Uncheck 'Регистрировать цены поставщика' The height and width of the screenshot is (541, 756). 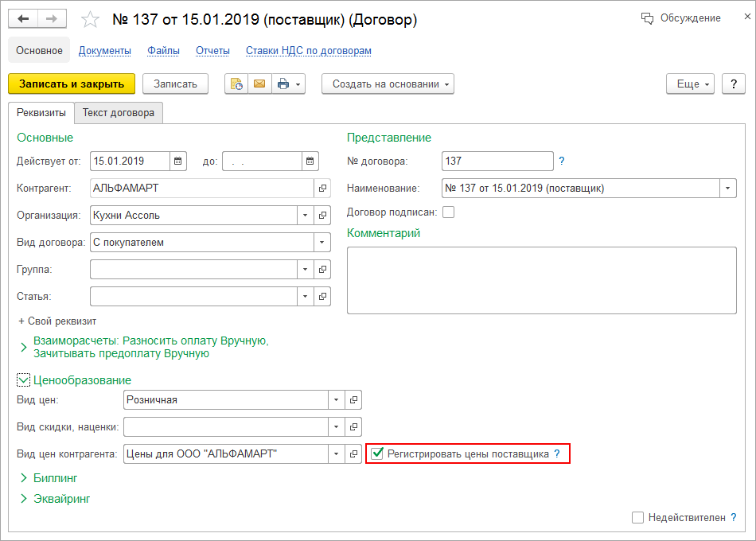(x=378, y=454)
